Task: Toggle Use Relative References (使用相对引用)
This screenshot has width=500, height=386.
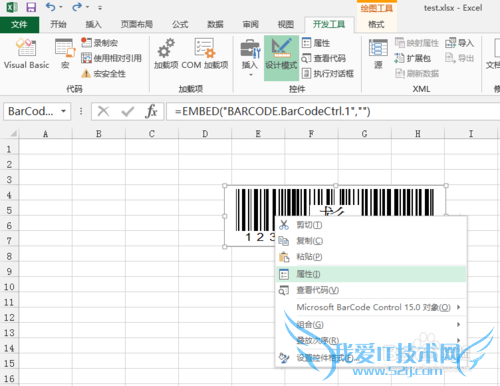Action: (x=111, y=58)
